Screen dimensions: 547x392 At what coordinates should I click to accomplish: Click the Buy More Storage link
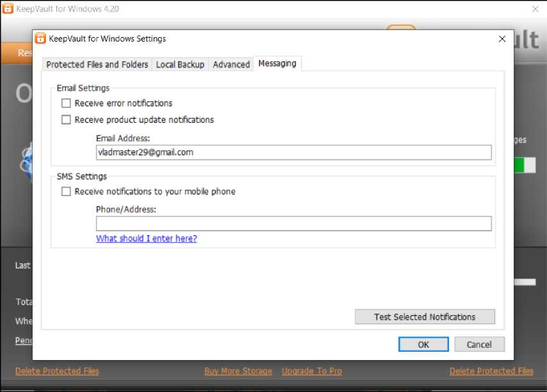[238, 371]
